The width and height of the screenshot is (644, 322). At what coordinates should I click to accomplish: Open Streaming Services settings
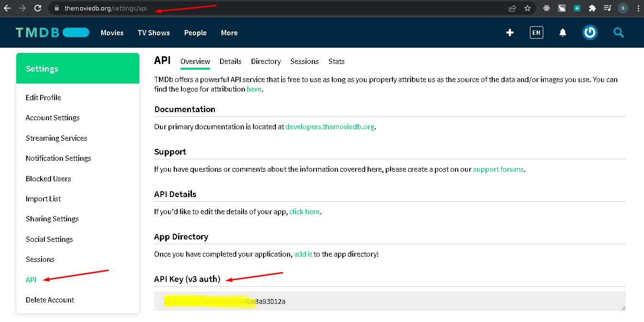click(56, 138)
